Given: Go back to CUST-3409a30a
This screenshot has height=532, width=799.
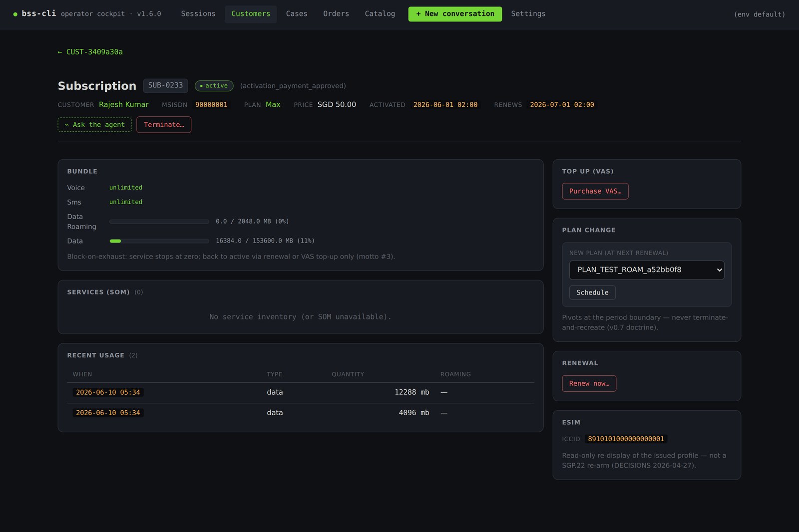Looking at the screenshot, I should pyautogui.click(x=90, y=52).
